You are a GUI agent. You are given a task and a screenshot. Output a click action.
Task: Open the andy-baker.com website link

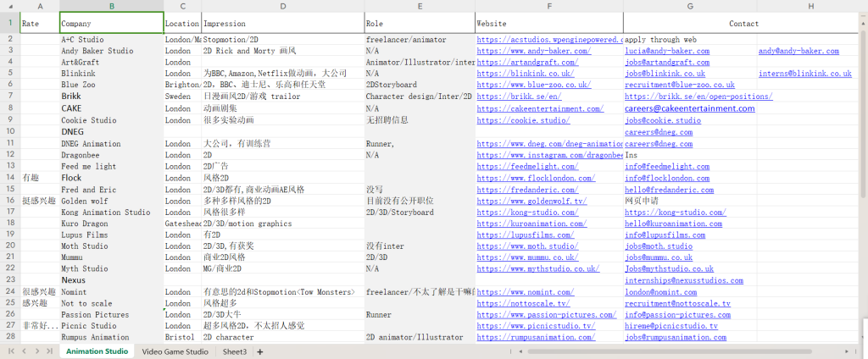click(534, 51)
